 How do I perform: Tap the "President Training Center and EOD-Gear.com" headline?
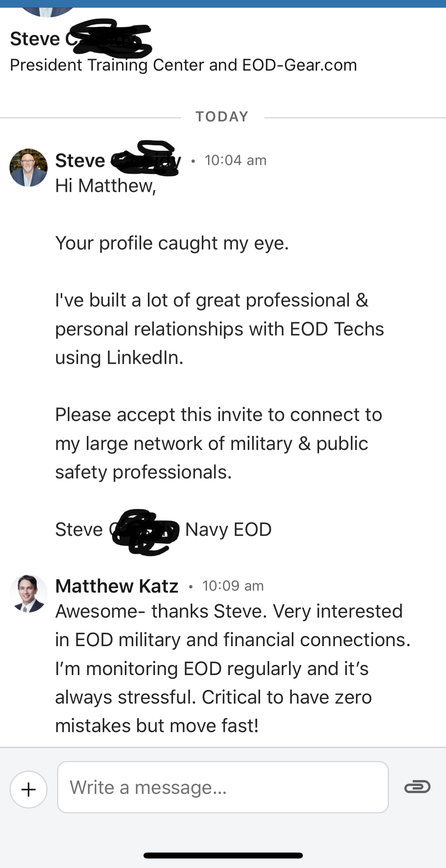(x=183, y=65)
